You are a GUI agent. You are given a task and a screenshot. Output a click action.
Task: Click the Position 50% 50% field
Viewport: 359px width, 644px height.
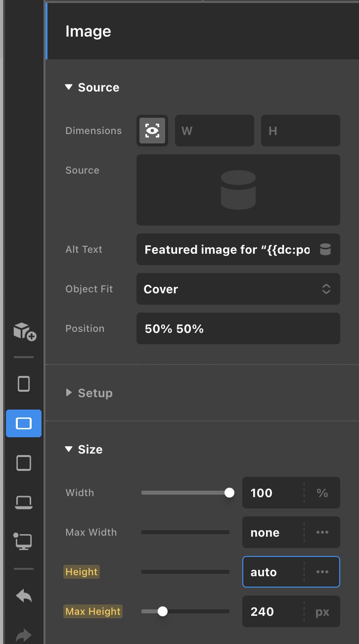pyautogui.click(x=238, y=328)
